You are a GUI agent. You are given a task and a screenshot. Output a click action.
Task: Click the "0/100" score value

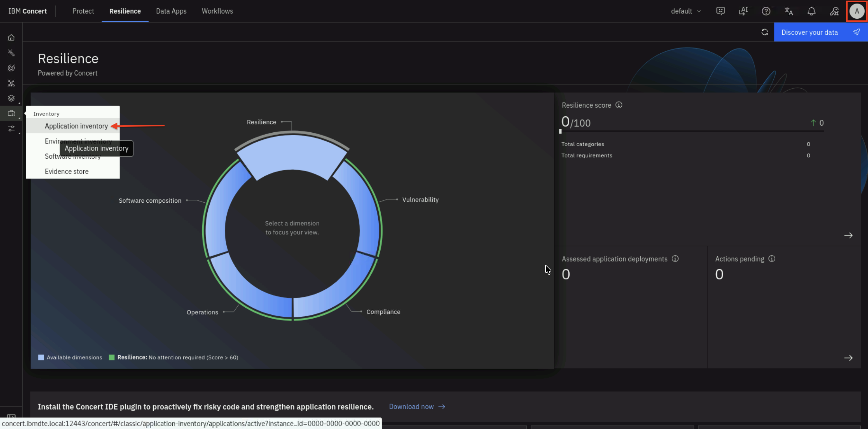(x=576, y=122)
